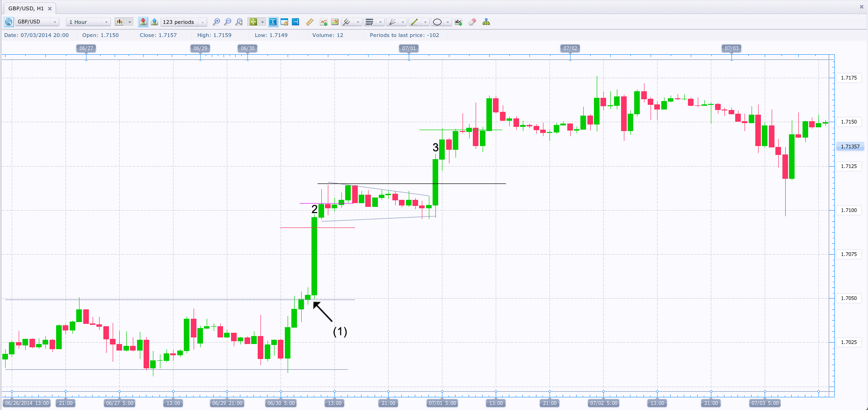The image size is (868, 410).
Task: Click the bottom time label 07/03 5:00
Action: click(765, 403)
